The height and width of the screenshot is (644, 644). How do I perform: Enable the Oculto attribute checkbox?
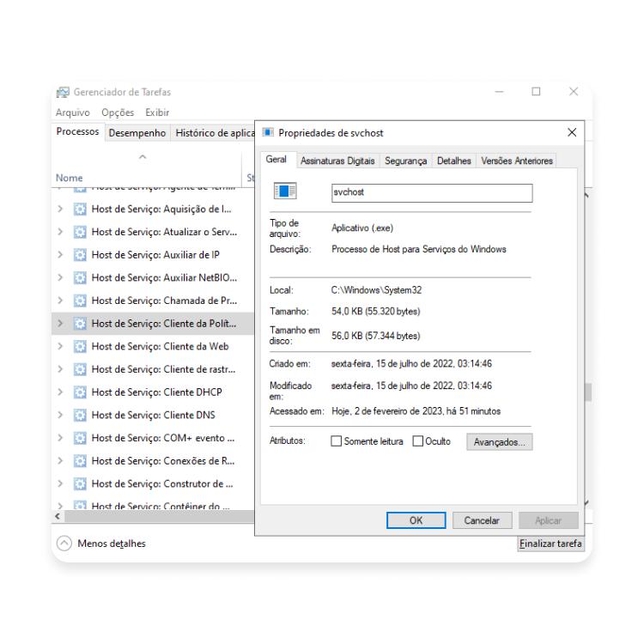pyautogui.click(x=417, y=441)
